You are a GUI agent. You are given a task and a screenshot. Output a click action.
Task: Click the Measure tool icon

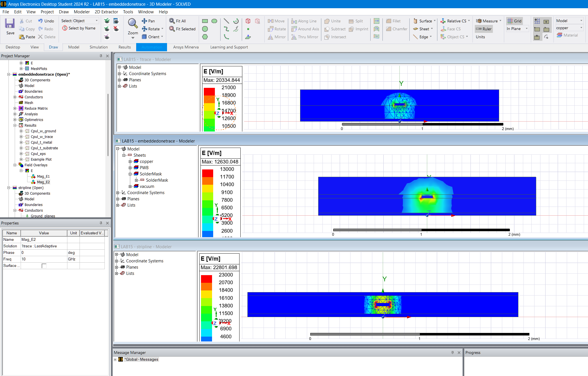click(x=479, y=21)
